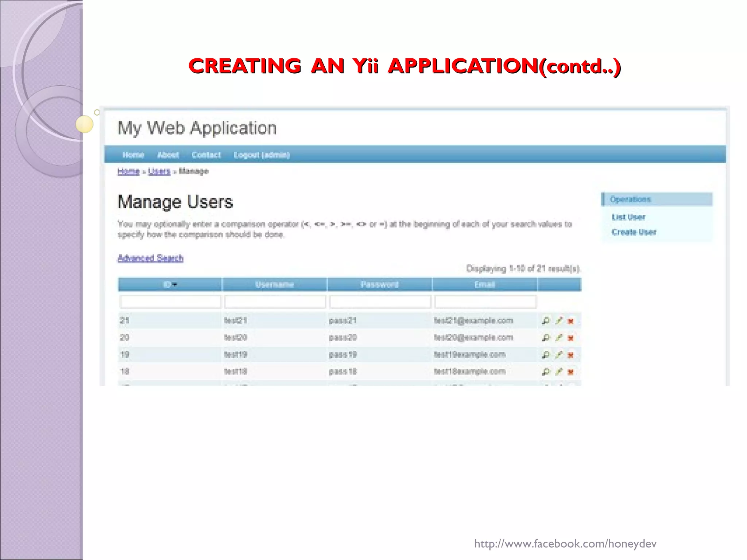Sort table by Password column header
The width and height of the screenshot is (747, 560).
click(x=380, y=284)
